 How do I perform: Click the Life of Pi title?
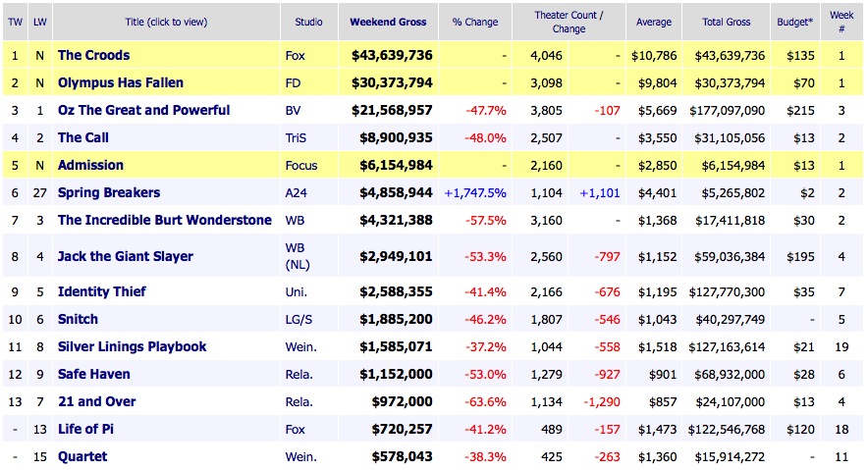(x=87, y=429)
